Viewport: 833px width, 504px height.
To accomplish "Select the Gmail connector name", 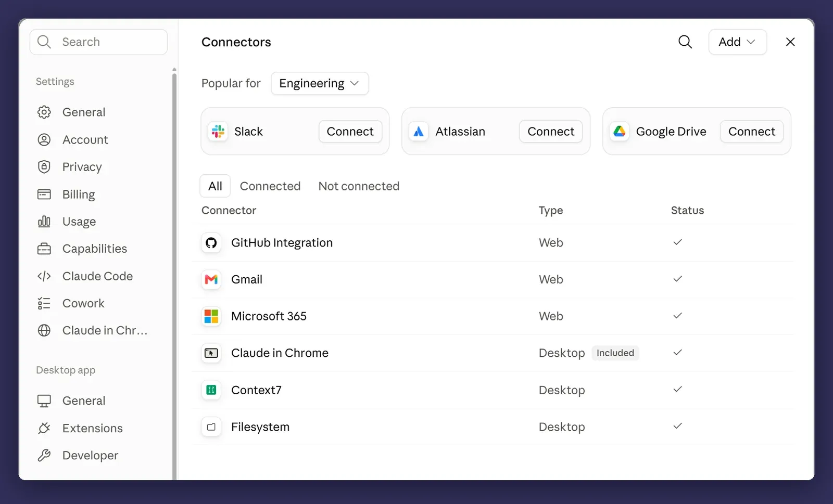I will coord(247,280).
